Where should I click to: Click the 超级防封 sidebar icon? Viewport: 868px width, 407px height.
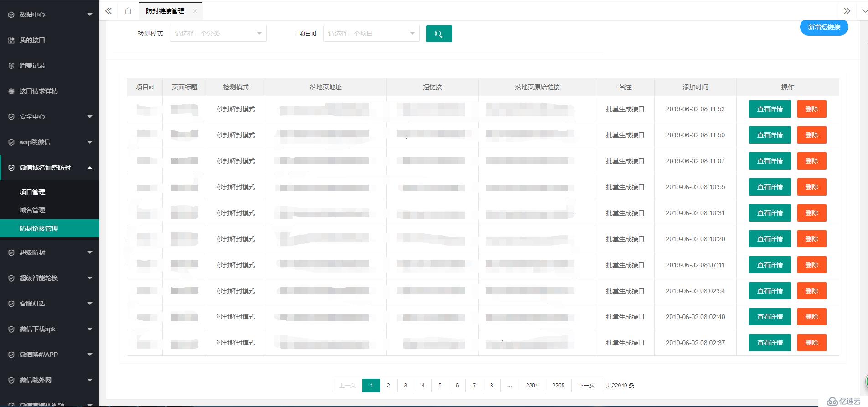[x=11, y=252]
